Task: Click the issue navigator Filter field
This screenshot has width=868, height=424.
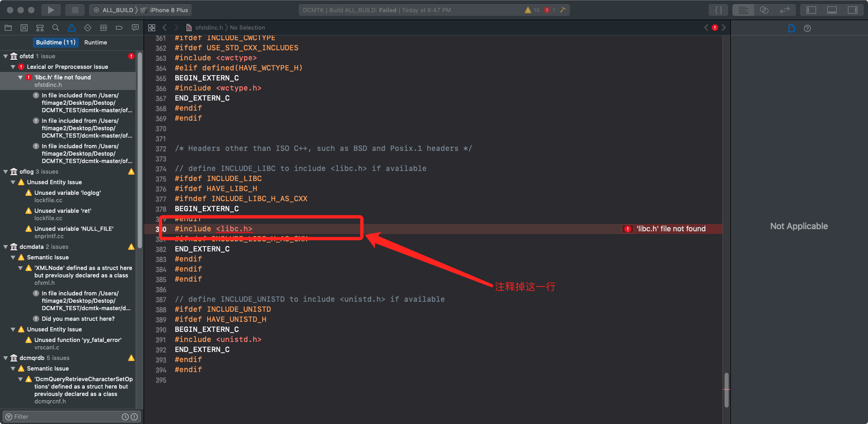Action: pos(71,417)
